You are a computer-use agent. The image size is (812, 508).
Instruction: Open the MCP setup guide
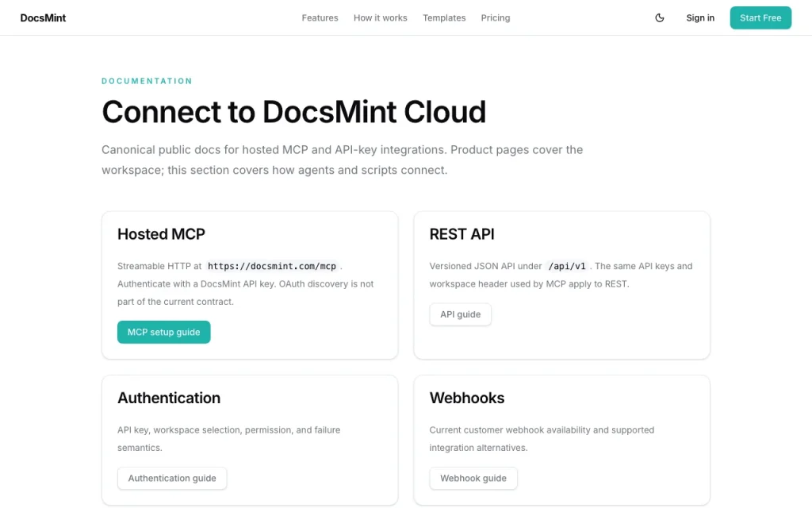pos(163,332)
